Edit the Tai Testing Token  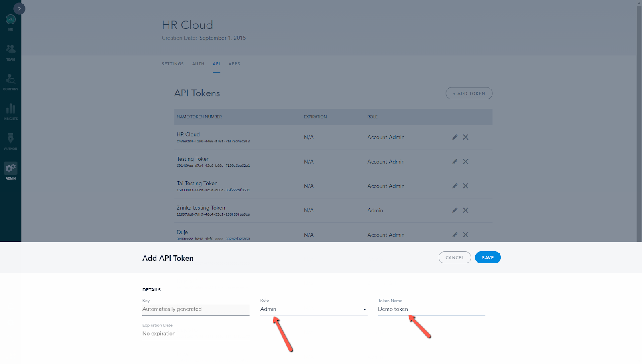pyautogui.click(x=455, y=186)
